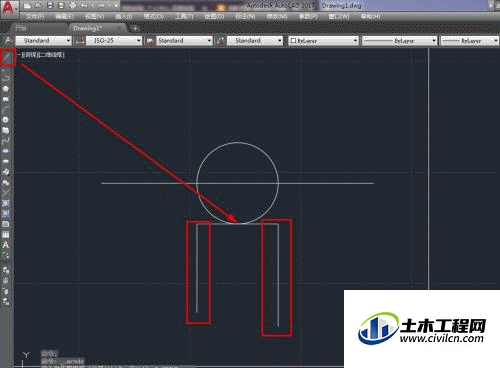This screenshot has width=500, height=368.
Task: Select the Spline tool in draw toolbar
Action: [6, 140]
